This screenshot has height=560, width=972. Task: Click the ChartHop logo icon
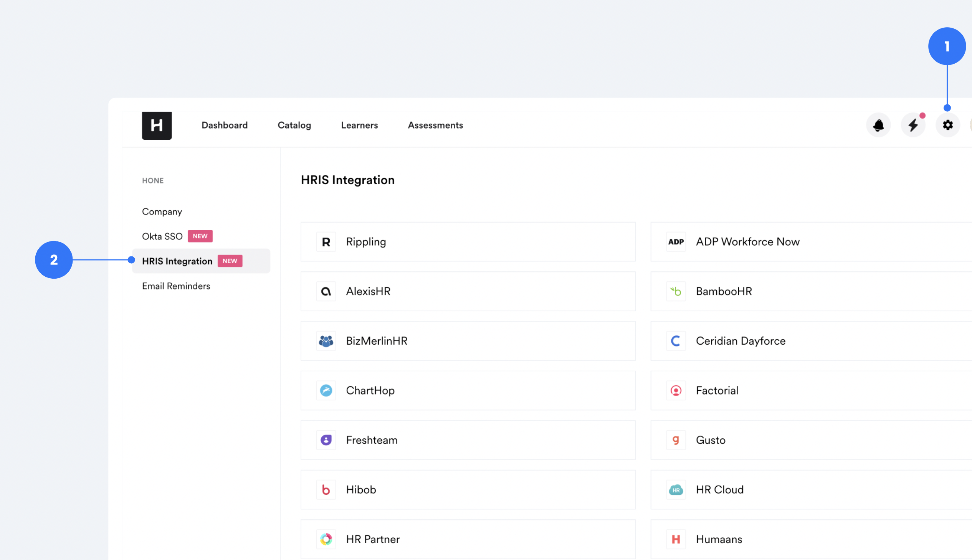[x=326, y=391]
